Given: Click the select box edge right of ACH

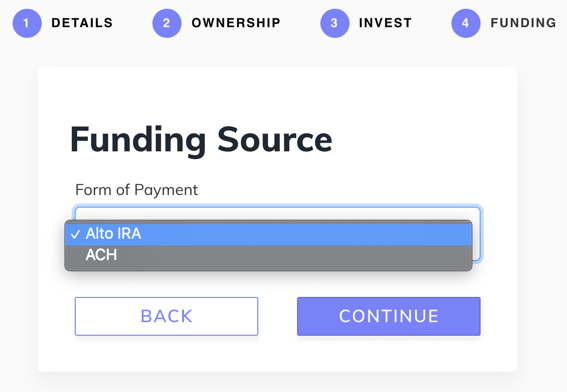Looking at the screenshot, I should pyautogui.click(x=477, y=253).
